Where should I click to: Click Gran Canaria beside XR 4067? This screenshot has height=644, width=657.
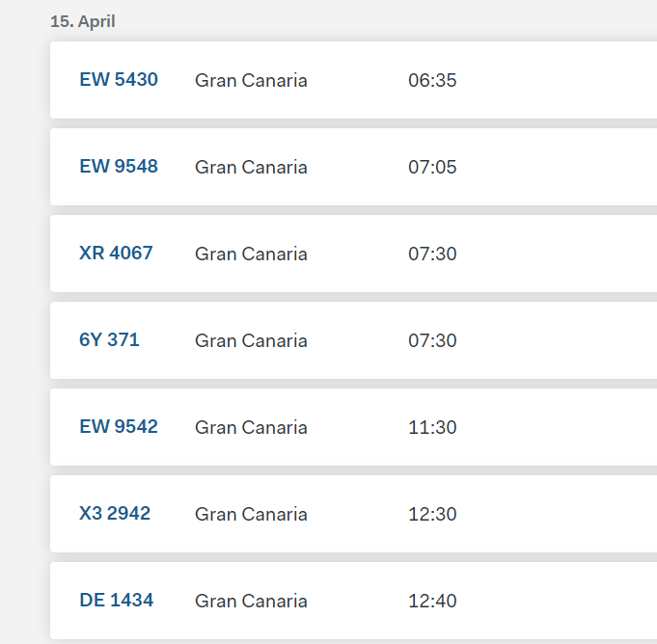pyautogui.click(x=251, y=254)
